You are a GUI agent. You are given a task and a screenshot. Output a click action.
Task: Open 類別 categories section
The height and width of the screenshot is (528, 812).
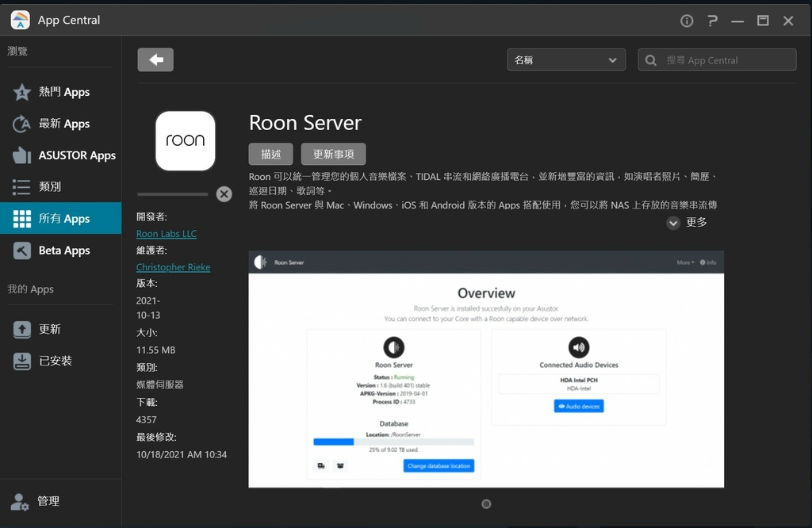point(60,186)
